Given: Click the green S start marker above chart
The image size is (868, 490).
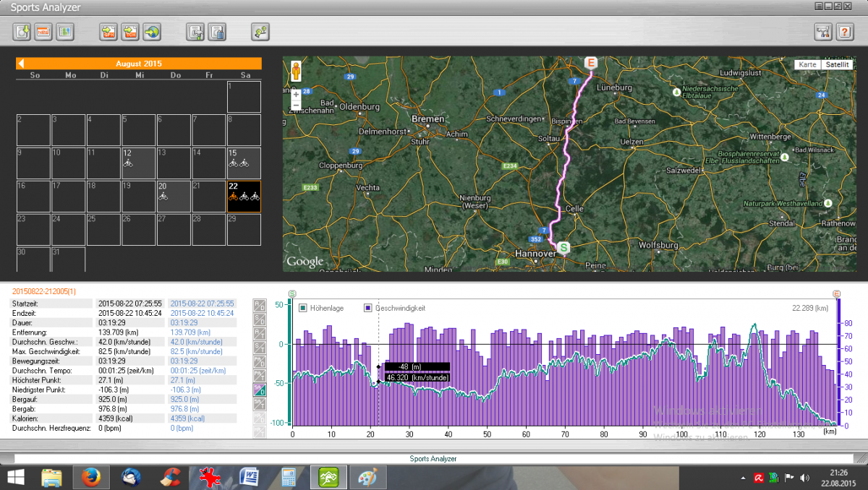Looking at the screenshot, I should click(292, 293).
